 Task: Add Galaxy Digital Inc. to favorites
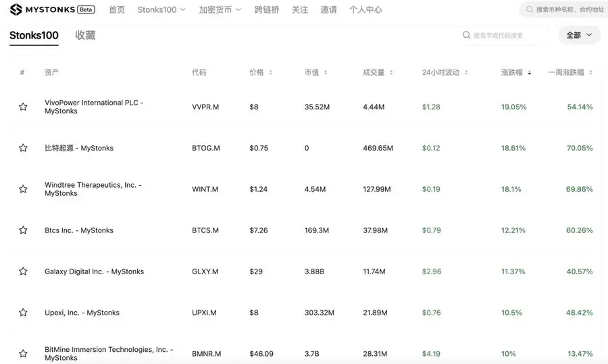coord(23,271)
